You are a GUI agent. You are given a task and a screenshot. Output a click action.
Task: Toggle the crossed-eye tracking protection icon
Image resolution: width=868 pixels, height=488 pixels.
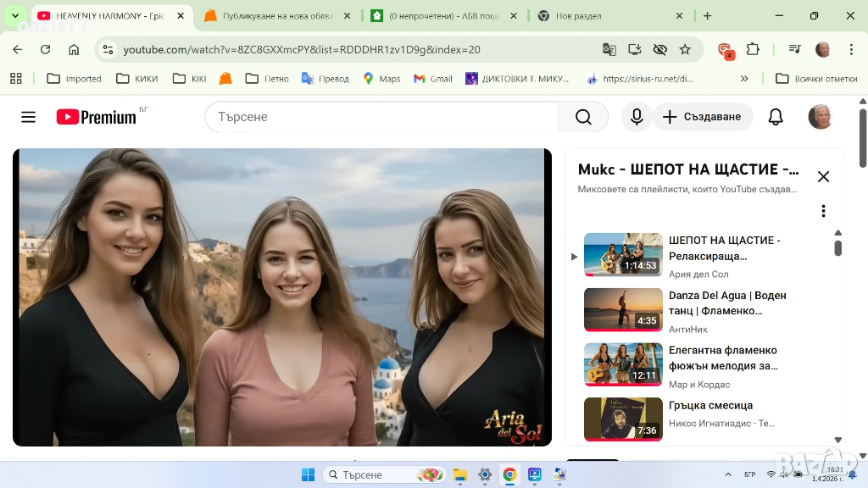659,50
